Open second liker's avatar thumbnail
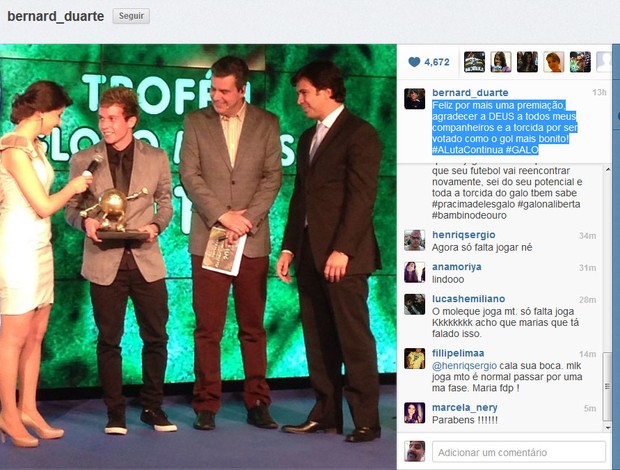 point(501,62)
